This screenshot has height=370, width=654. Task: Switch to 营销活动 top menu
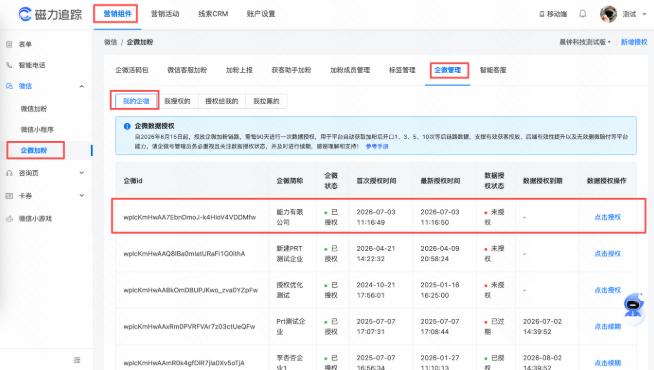pos(165,14)
